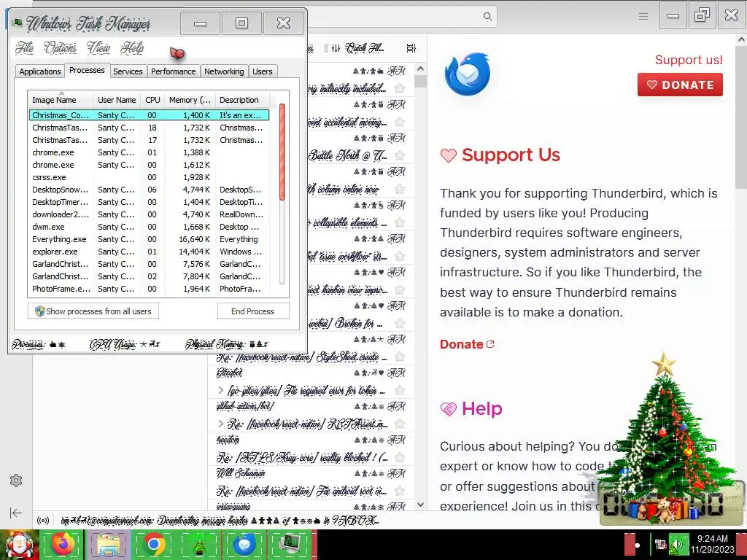Screen dimensions: 747x560
Task: Open Thunderbird hamburger app menu
Action: (643, 17)
